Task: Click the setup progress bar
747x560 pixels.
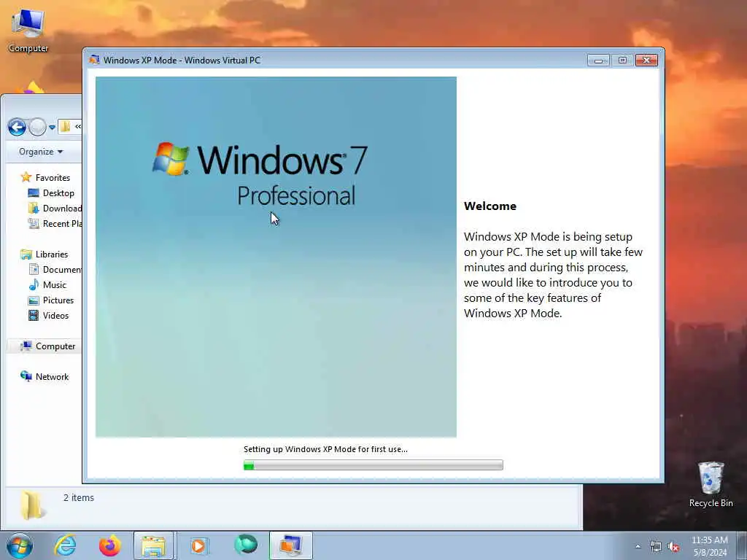Action: [x=373, y=465]
